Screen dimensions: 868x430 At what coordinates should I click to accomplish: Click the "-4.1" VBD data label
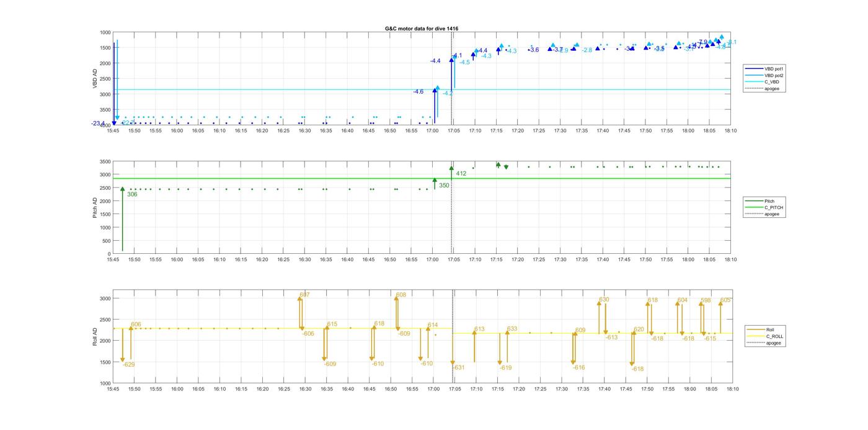point(457,56)
